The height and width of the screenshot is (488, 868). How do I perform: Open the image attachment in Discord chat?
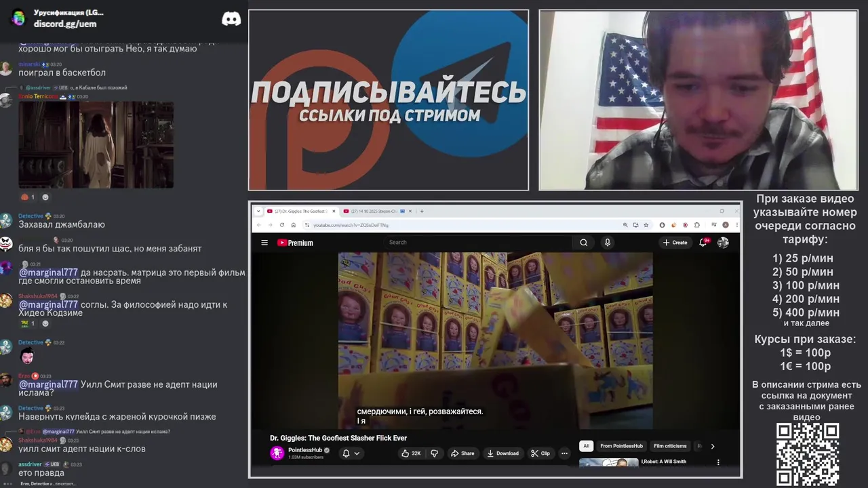[x=96, y=144]
